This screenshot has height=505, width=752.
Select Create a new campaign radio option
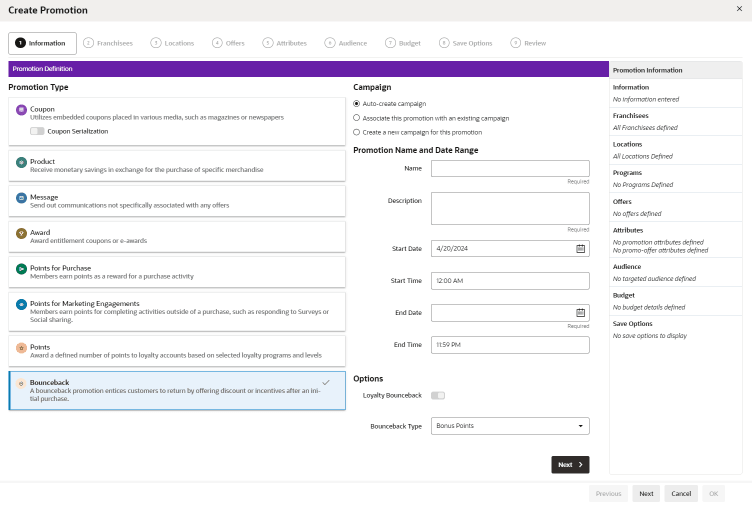[x=356, y=132]
